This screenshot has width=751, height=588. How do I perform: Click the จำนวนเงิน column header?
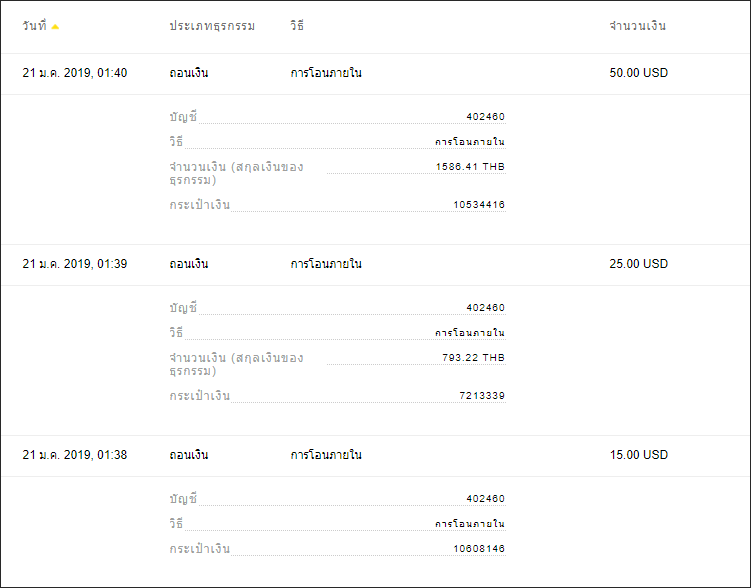pos(637,26)
